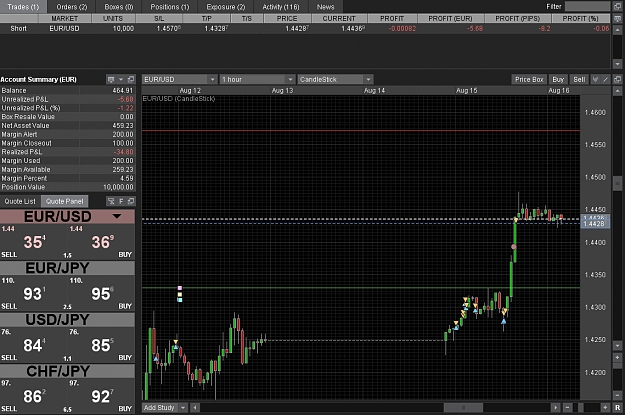
Task: Pop out the chart panel window
Action: (x=617, y=79)
